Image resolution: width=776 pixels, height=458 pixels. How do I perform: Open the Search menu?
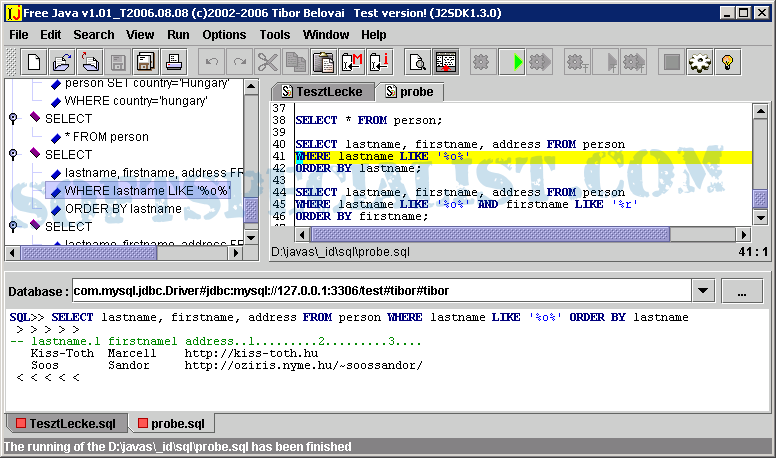point(94,34)
